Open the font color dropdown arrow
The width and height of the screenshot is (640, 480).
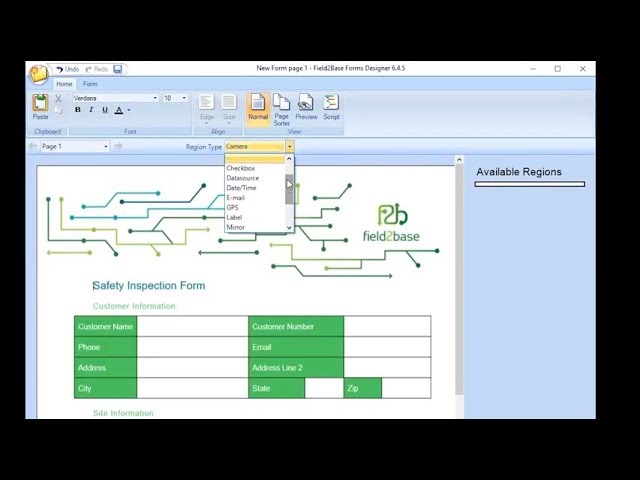point(129,110)
